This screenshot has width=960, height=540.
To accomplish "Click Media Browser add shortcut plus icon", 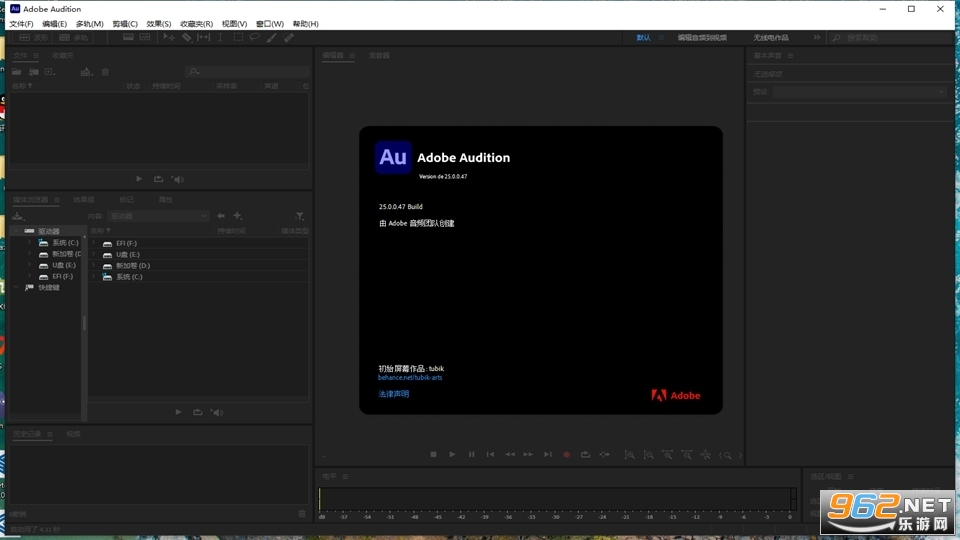I will [x=238, y=216].
